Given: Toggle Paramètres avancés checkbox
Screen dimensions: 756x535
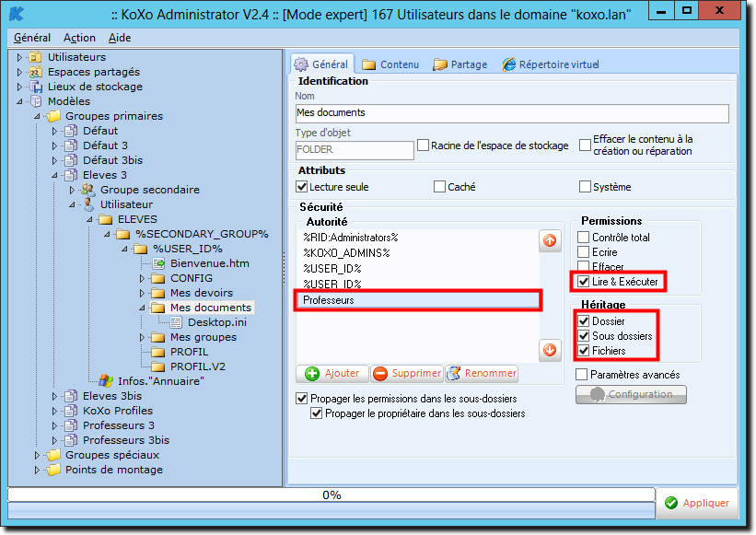Looking at the screenshot, I should tap(581, 375).
